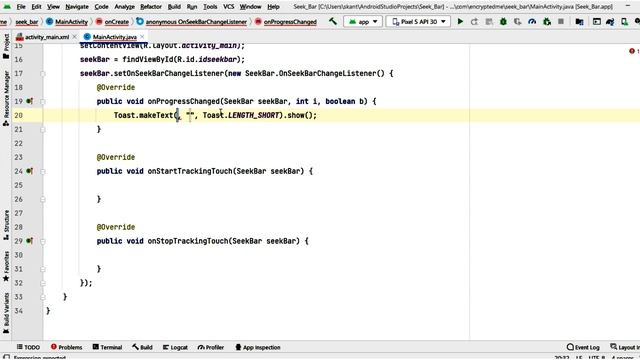The height and width of the screenshot is (360, 640).
Task: Open the Navigate menu
Action: pyautogui.click(x=77, y=7)
